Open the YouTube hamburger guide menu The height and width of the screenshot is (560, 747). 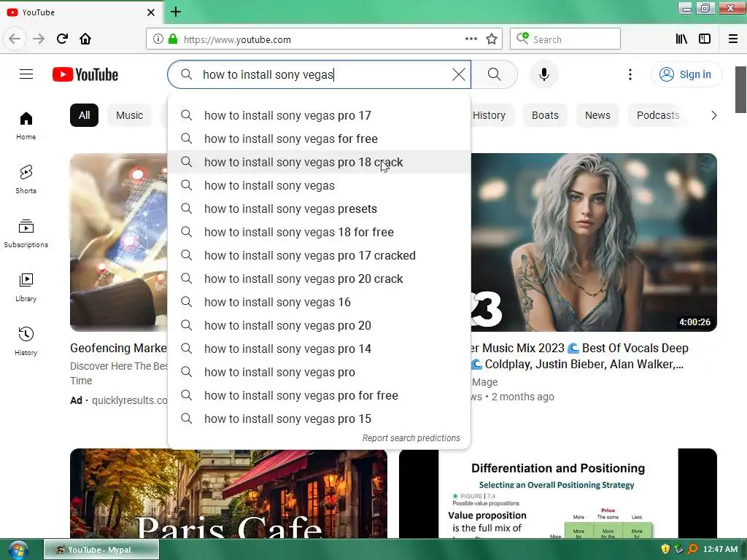[x=26, y=74]
